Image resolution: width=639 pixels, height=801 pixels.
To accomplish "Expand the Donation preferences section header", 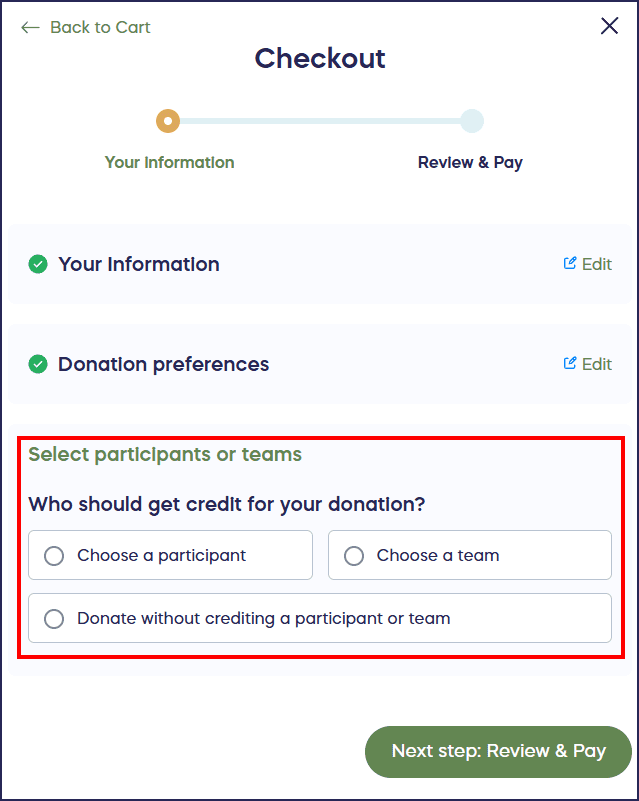I will coord(163,364).
